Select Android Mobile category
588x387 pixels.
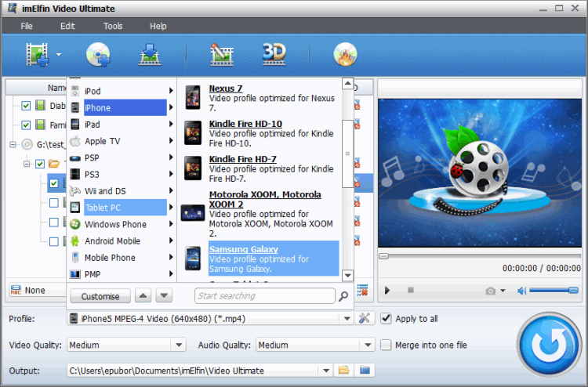click(122, 241)
